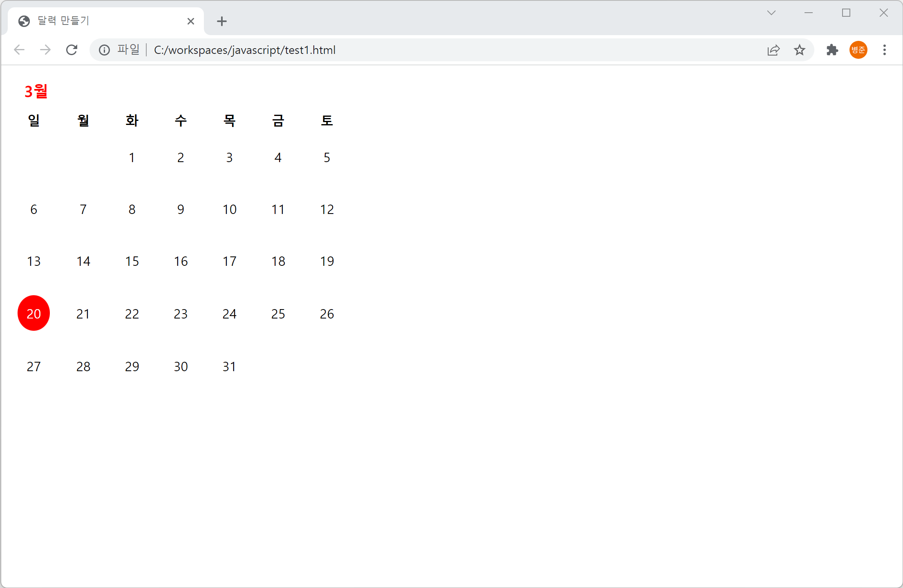Click date 31 in the calendar
903x588 pixels.
[229, 366]
